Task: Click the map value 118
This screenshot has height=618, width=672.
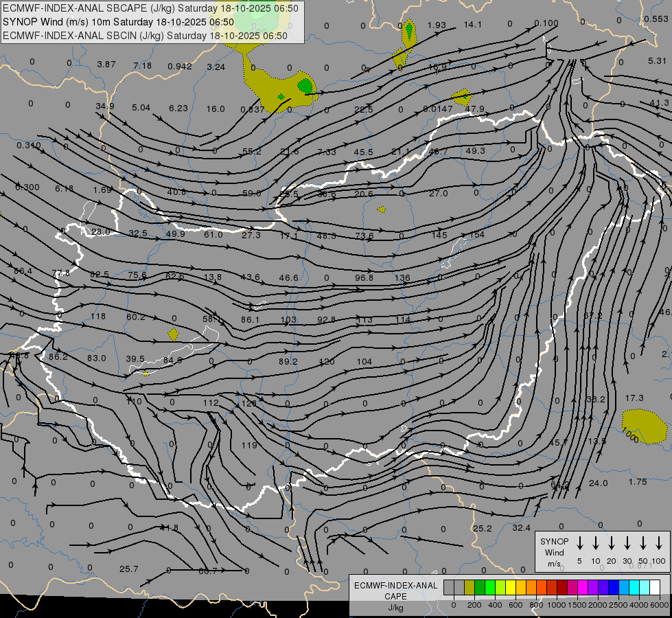Action: click(98, 316)
